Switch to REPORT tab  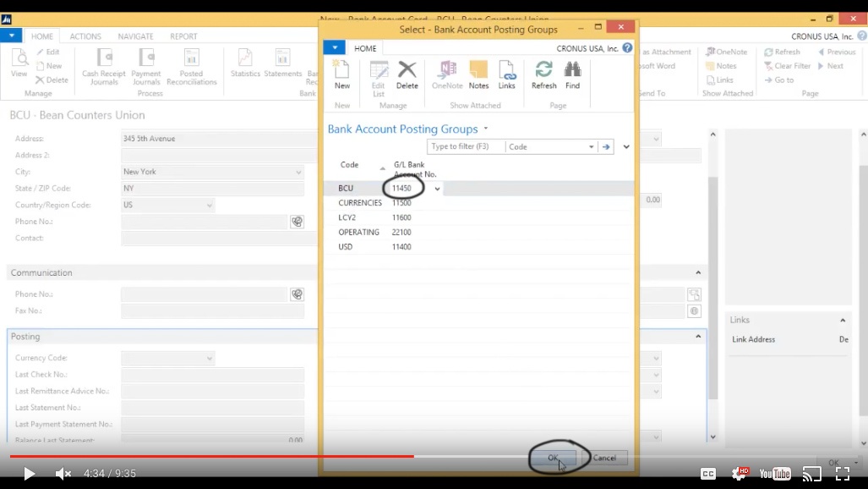(x=183, y=36)
